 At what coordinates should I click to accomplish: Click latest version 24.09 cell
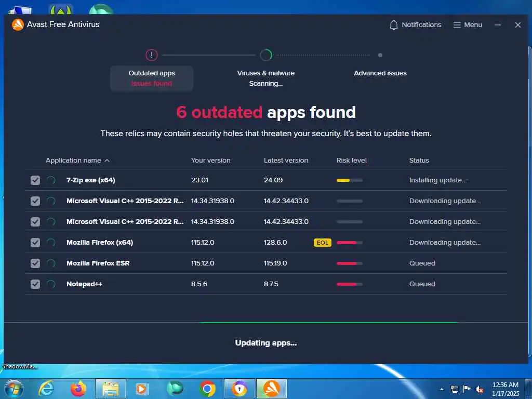273,180
